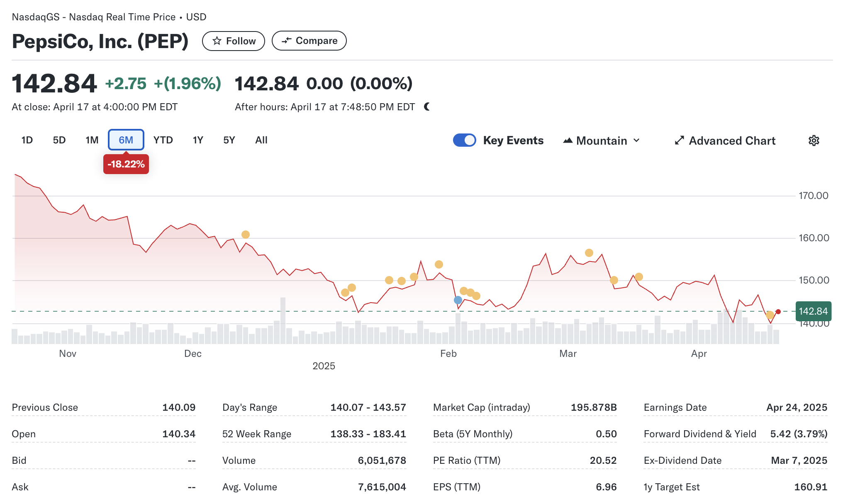Click the Advanced Chart expand arrow icon
Screen dimensions: 843x504
[x=679, y=141]
